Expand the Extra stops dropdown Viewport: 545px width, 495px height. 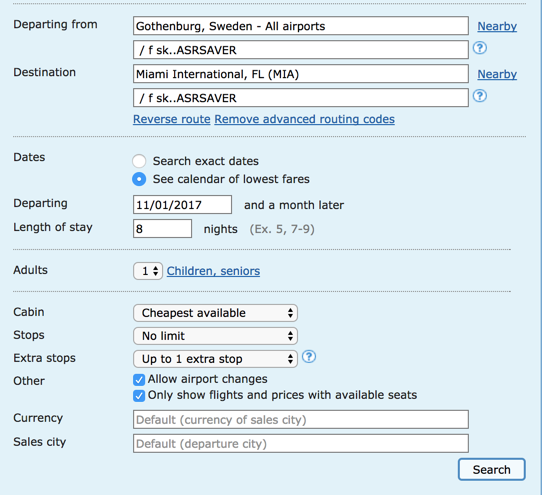tap(215, 359)
